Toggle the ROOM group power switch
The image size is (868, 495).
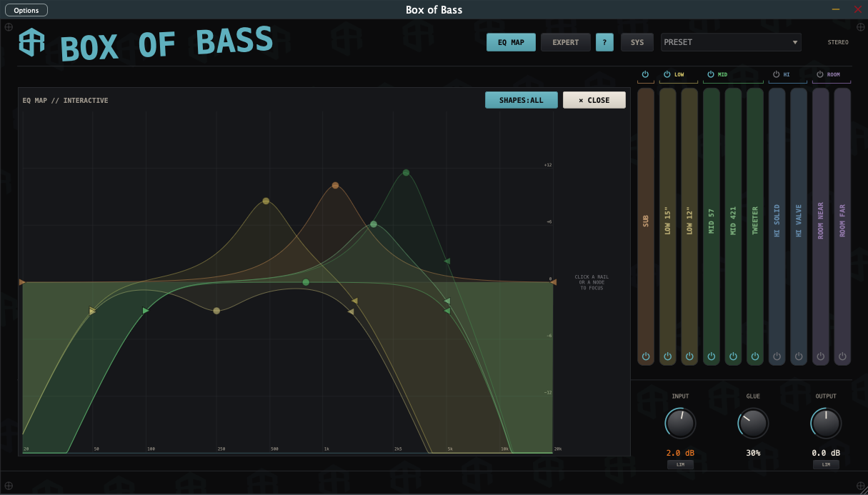coord(820,74)
